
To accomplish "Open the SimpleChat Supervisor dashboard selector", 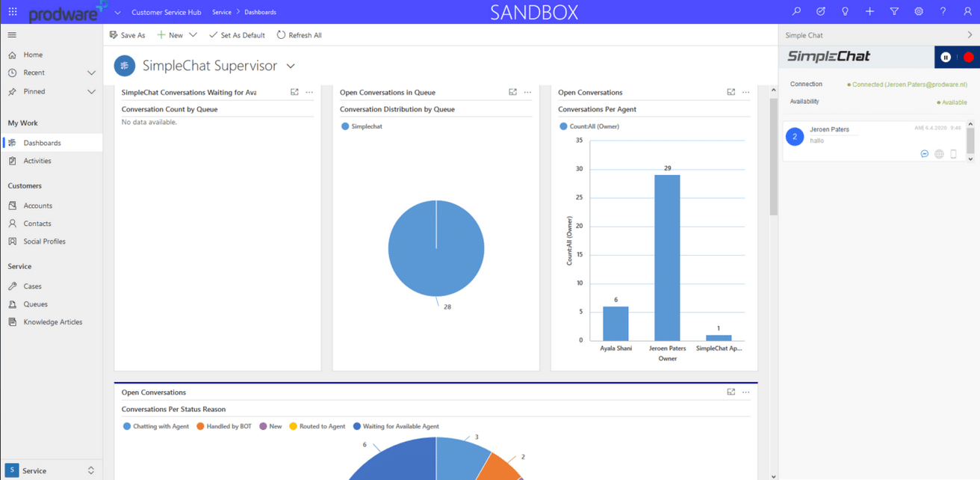I will 291,66.
